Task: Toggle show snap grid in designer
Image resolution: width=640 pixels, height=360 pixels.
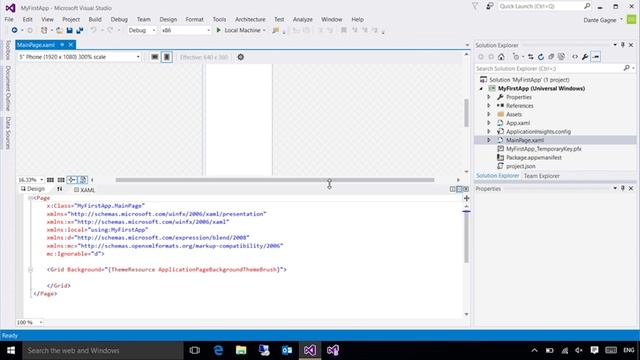Action: point(50,180)
